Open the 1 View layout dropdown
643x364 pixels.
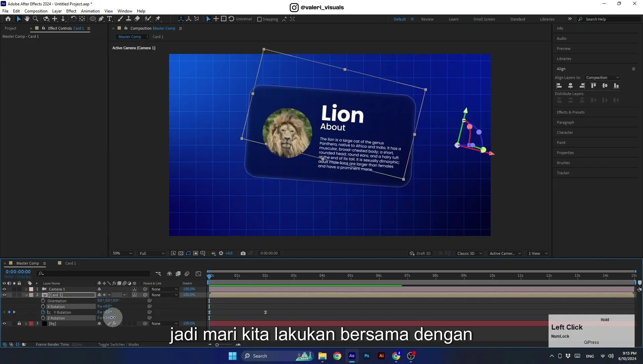pos(538,253)
